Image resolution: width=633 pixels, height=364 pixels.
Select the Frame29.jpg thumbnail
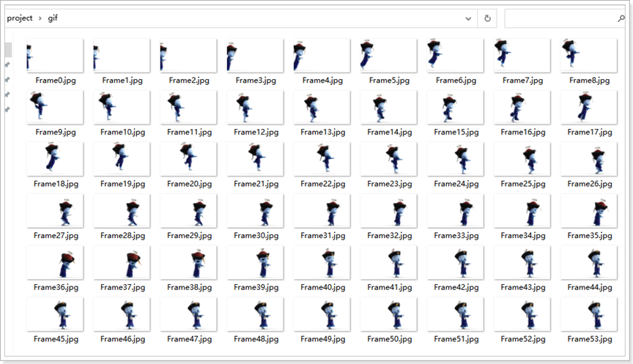click(188, 211)
